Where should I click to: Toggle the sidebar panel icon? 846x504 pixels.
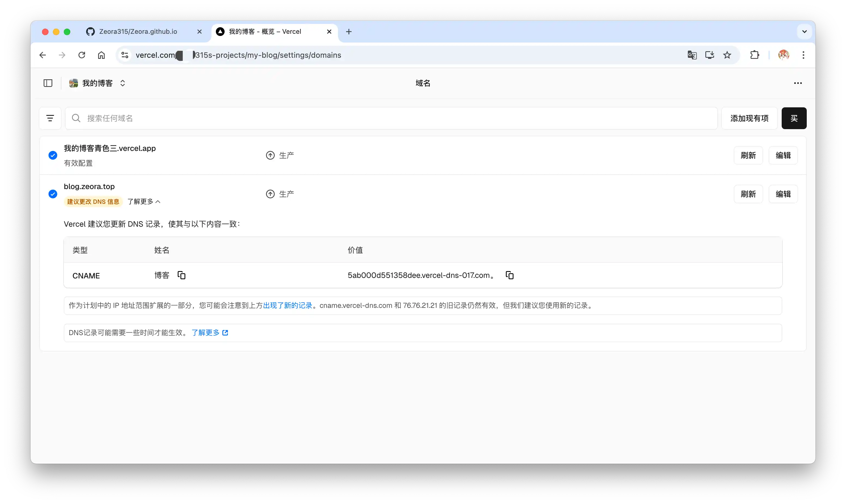coord(48,83)
